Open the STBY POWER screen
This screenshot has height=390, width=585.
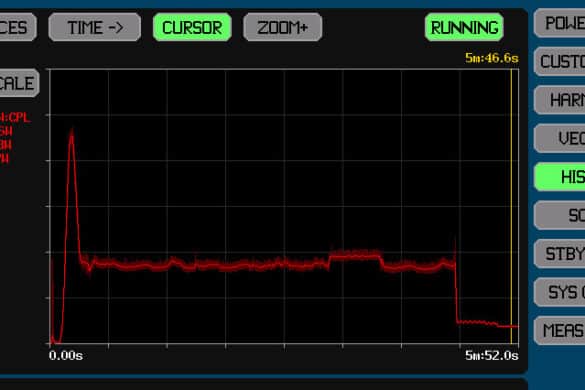coord(560,254)
